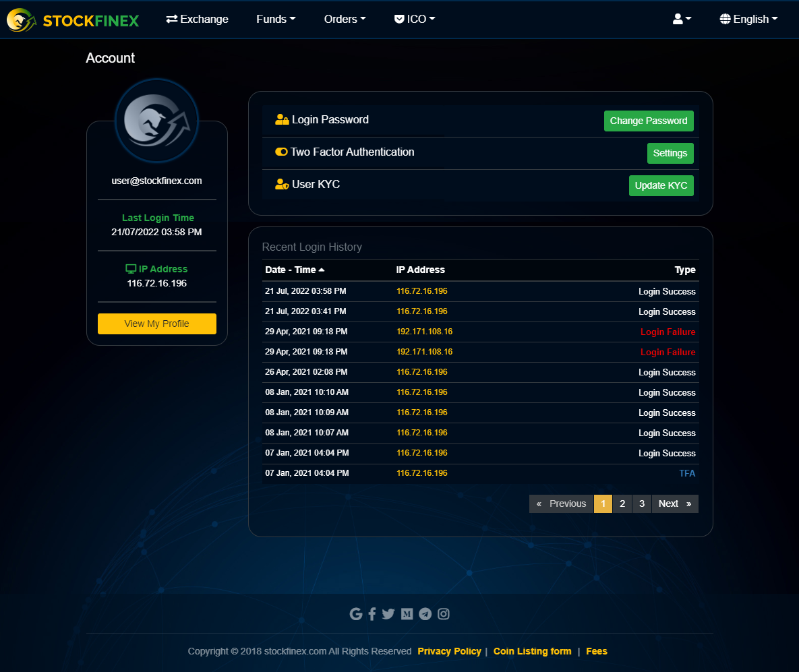The width and height of the screenshot is (799, 672).
Task: Select the Telegram icon in footer
Action: pyautogui.click(x=425, y=614)
